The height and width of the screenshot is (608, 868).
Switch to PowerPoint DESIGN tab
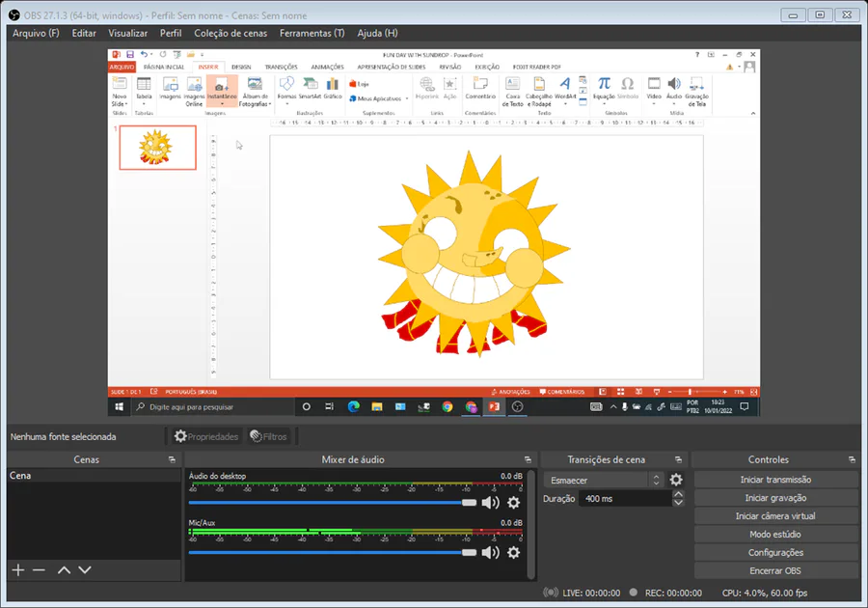point(241,67)
